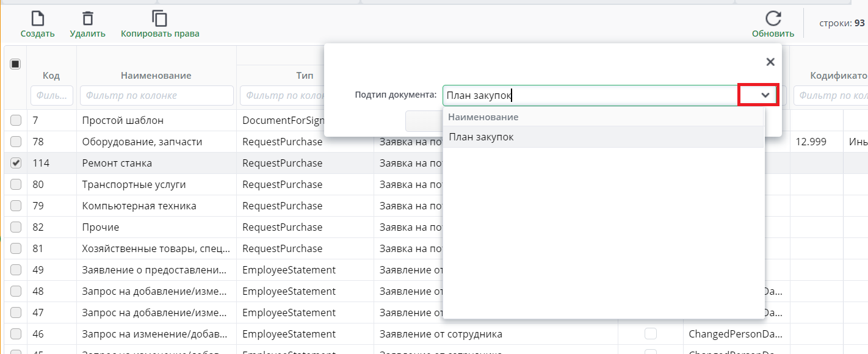Select План закупок from dropdown list

(481, 137)
